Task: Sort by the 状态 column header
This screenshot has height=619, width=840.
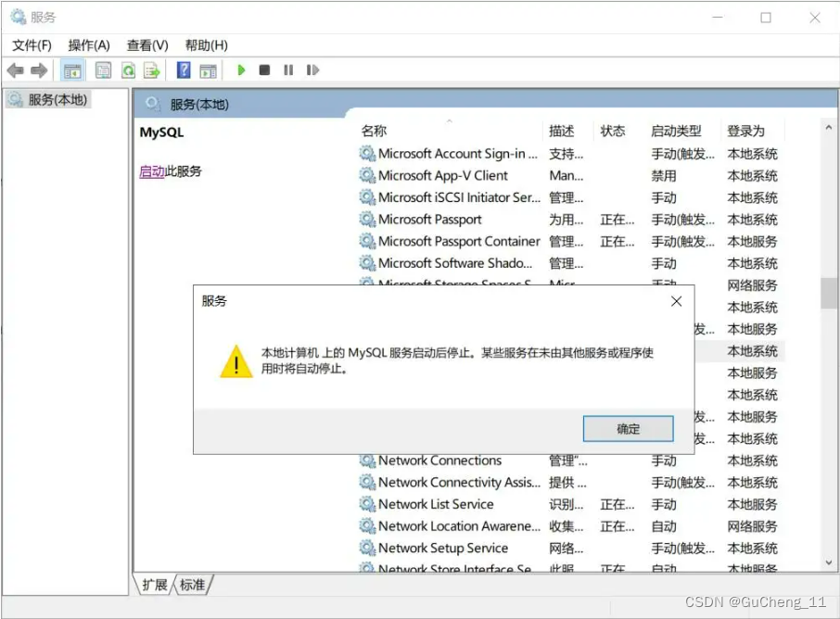Action: pos(612,131)
